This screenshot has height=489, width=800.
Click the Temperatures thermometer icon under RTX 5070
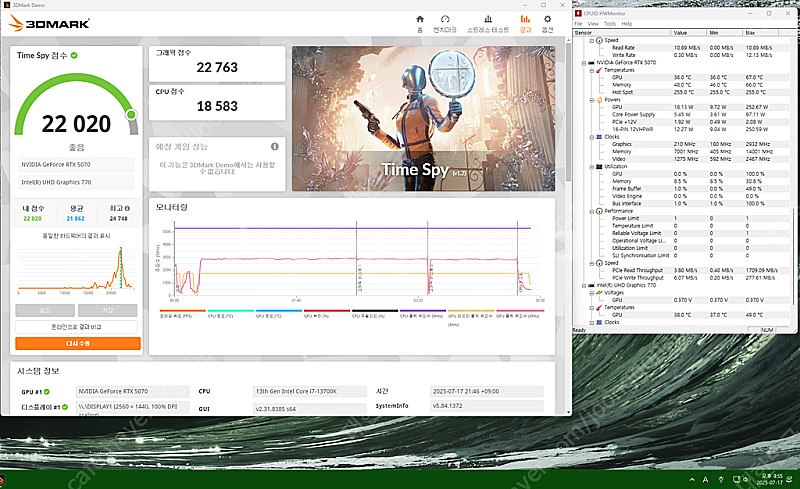tap(599, 70)
